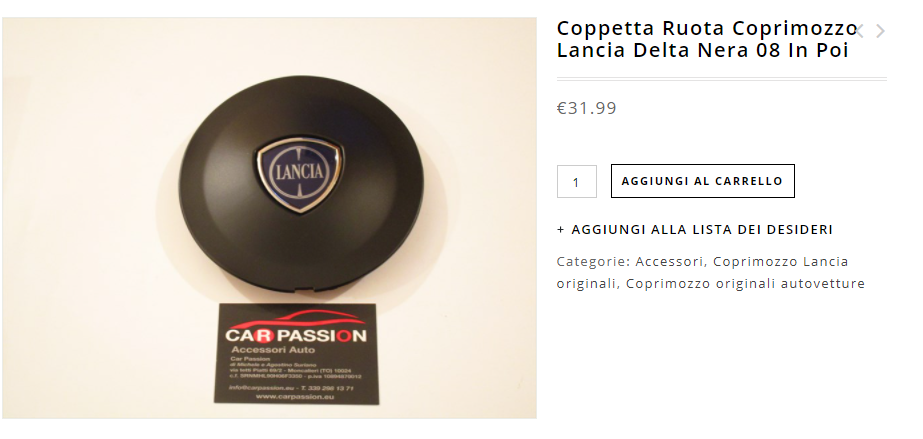This screenshot has height=439, width=923.
Task: Click the www.carpassion.eu text on card
Action: (295, 397)
